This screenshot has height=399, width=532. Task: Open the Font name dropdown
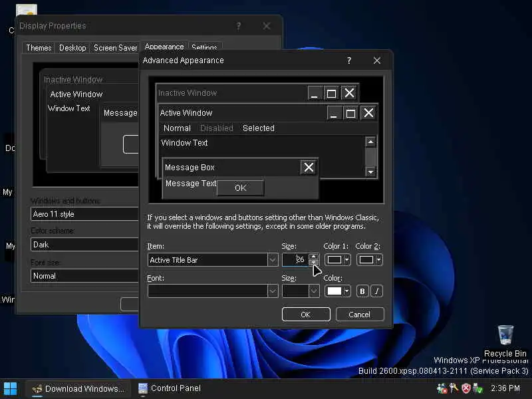(x=273, y=291)
